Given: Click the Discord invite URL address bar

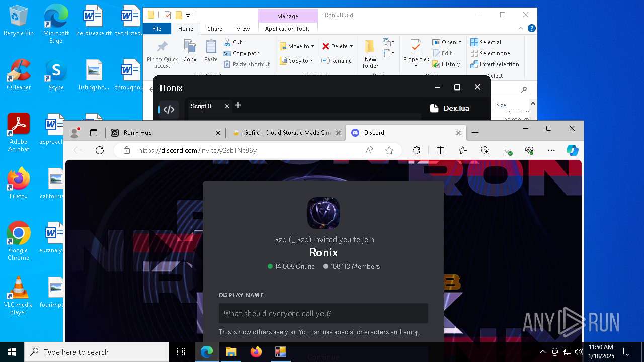Looking at the screenshot, I should click(197, 150).
